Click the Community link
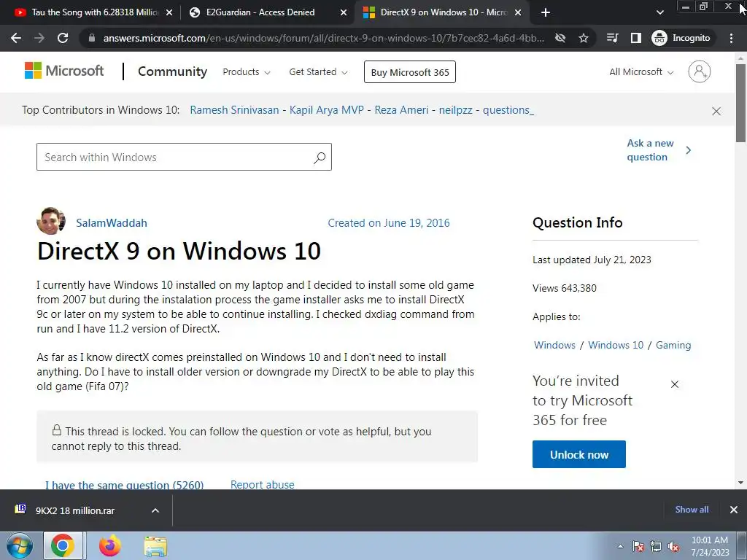The image size is (747, 560). pyautogui.click(x=172, y=71)
